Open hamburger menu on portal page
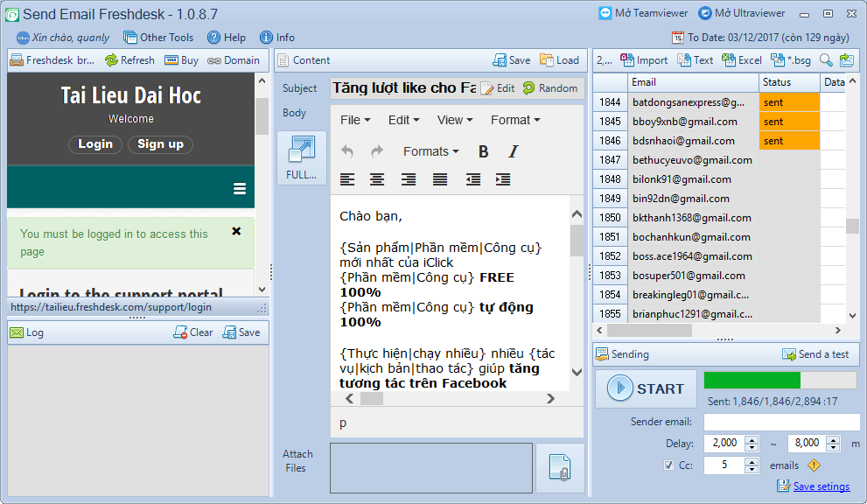This screenshot has height=504, width=867. point(240,189)
